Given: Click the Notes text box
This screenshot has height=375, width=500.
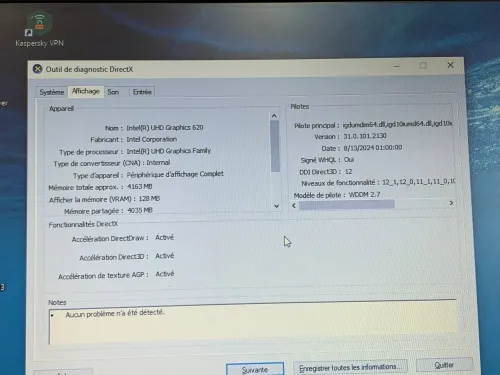Looking at the screenshot, I should click(253, 323).
